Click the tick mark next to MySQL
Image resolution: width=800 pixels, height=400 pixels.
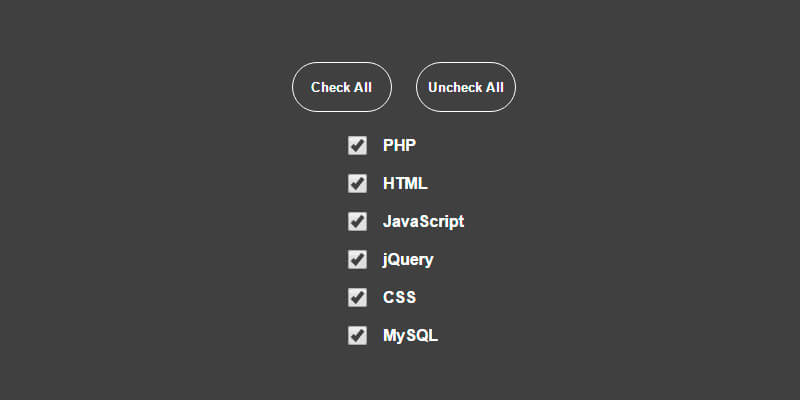click(x=357, y=336)
